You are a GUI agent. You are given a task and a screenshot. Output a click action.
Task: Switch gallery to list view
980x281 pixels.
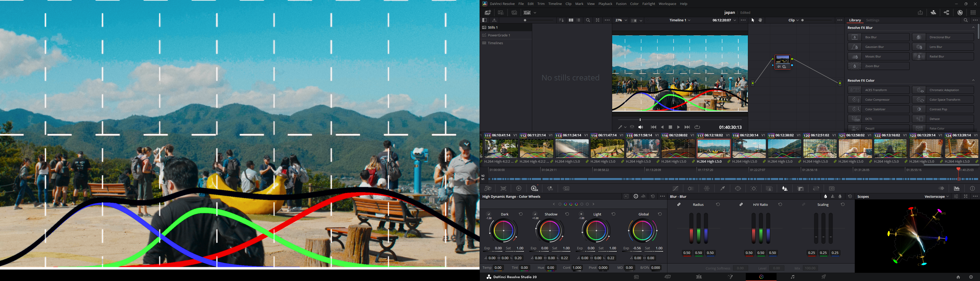point(579,20)
